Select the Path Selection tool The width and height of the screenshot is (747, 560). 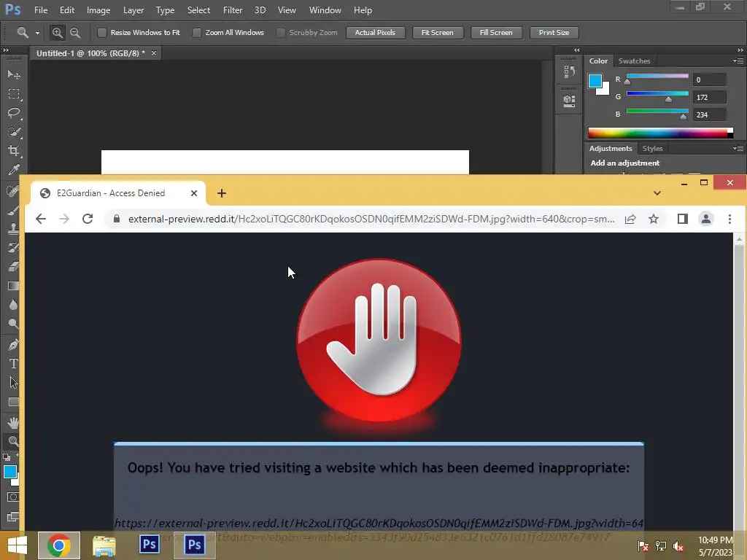(13, 382)
